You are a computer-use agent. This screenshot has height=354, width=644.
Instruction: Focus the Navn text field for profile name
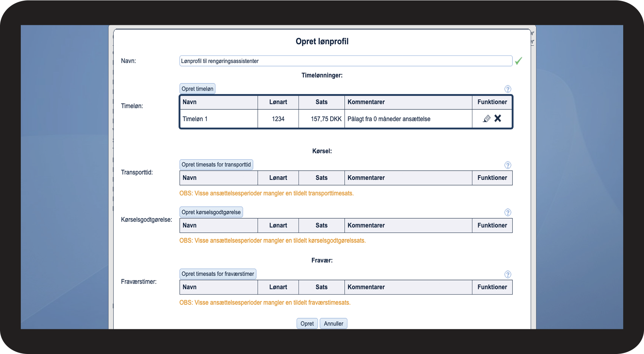[346, 61]
